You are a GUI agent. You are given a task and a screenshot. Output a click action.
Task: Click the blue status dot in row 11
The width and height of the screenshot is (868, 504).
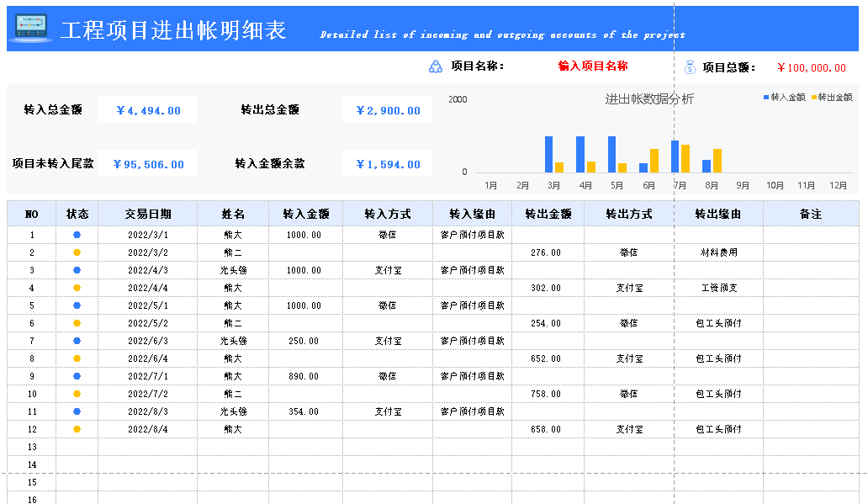(x=77, y=411)
